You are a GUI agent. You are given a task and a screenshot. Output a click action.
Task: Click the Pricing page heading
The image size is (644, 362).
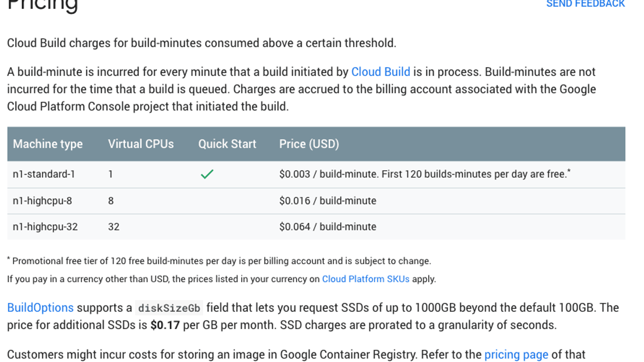point(42,5)
